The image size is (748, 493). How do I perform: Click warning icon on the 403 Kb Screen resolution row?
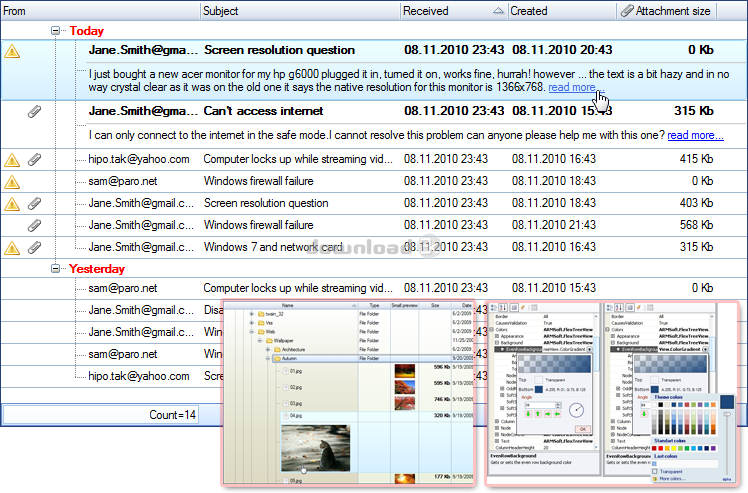tap(12, 203)
